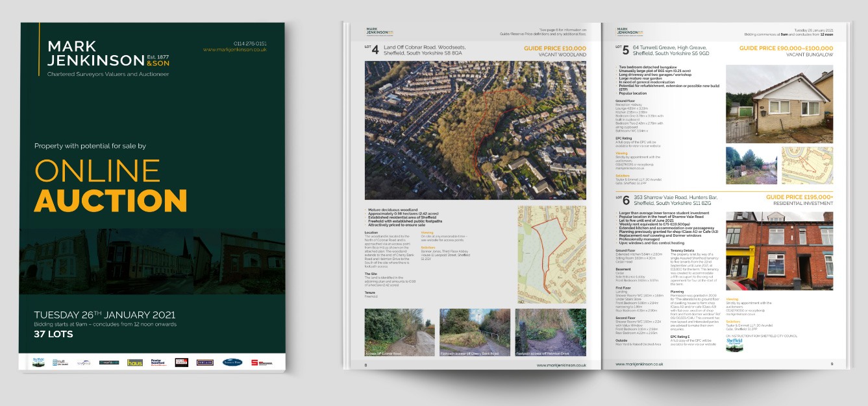Click the 'LOT 6' number heading

pos(622,199)
